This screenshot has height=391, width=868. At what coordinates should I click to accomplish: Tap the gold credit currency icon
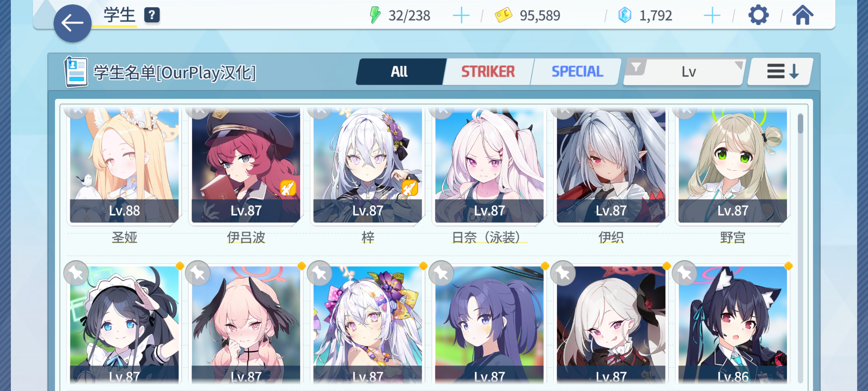coord(503,15)
